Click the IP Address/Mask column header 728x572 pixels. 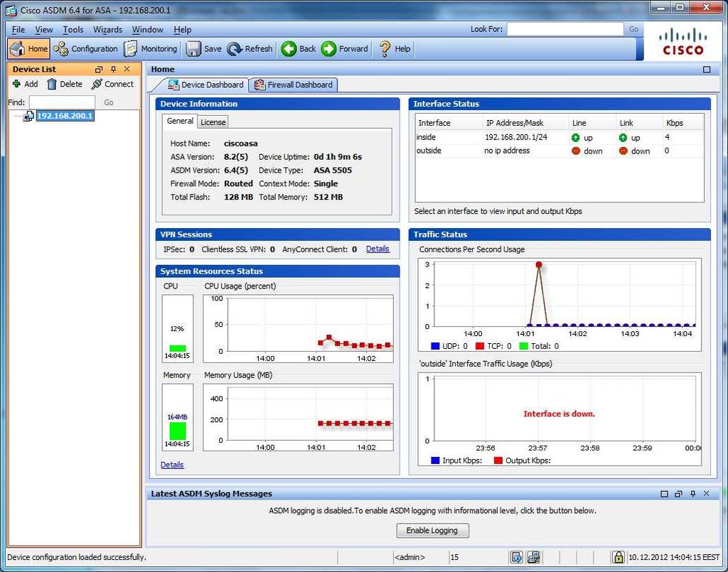click(x=525, y=123)
